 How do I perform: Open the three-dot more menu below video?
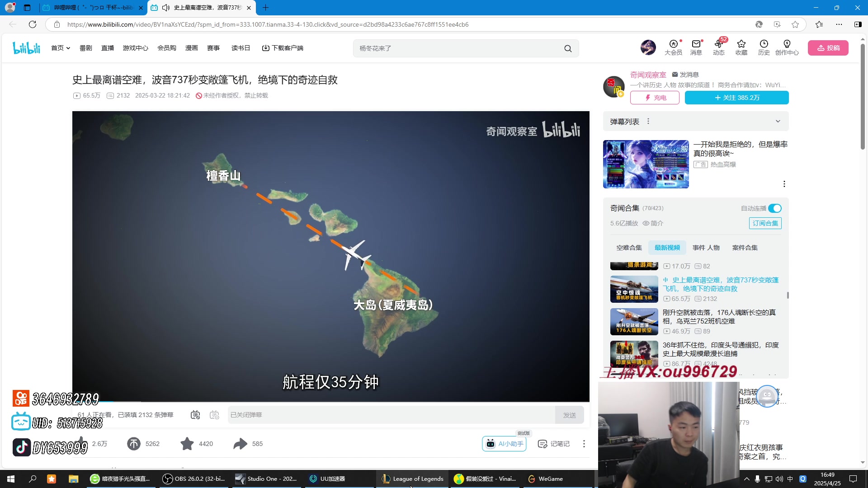tap(584, 444)
